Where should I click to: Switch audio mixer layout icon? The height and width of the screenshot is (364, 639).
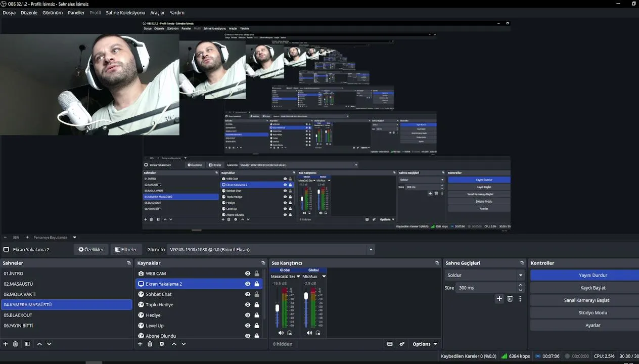click(390, 344)
